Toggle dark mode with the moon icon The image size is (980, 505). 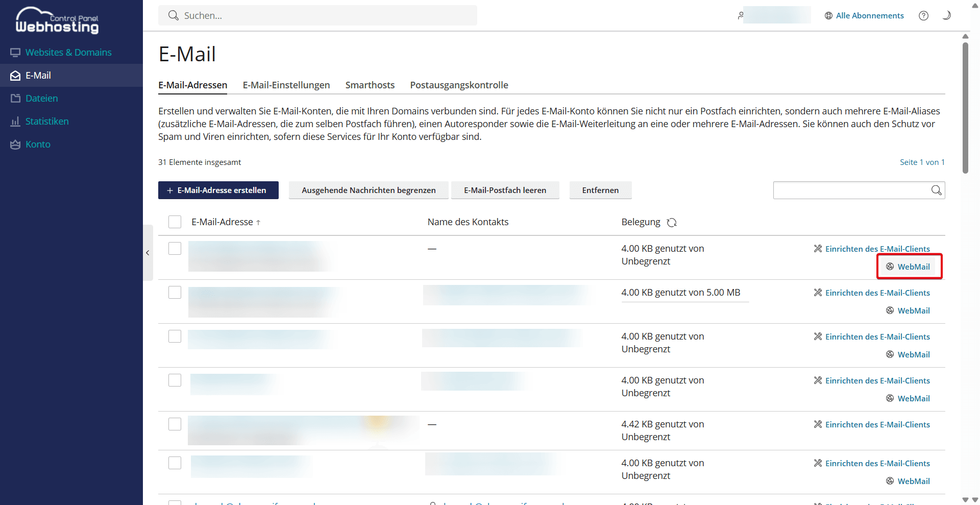pos(947,15)
